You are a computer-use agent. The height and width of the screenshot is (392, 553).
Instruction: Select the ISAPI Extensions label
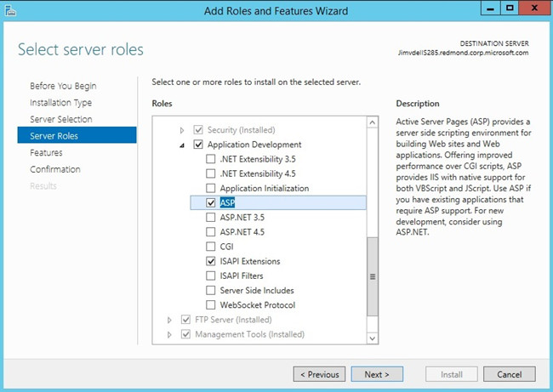(x=250, y=261)
